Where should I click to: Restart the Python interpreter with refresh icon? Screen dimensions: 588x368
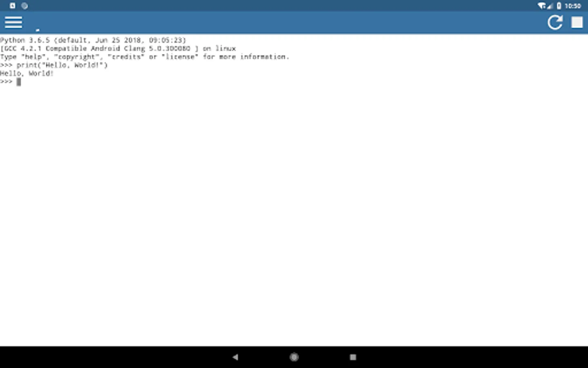click(x=555, y=22)
